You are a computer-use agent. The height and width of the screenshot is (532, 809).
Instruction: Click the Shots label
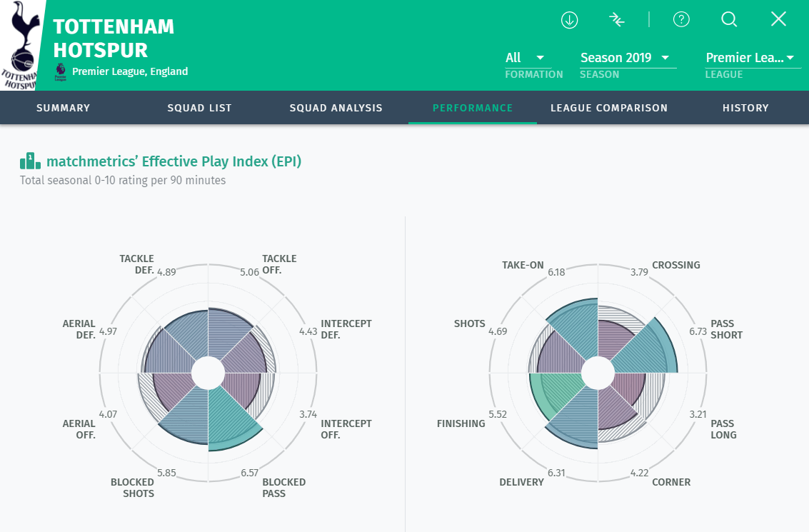pos(470,323)
